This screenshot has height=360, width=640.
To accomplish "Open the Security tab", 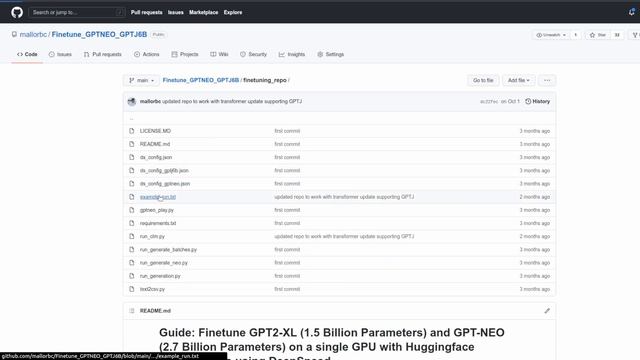I will click(253, 54).
